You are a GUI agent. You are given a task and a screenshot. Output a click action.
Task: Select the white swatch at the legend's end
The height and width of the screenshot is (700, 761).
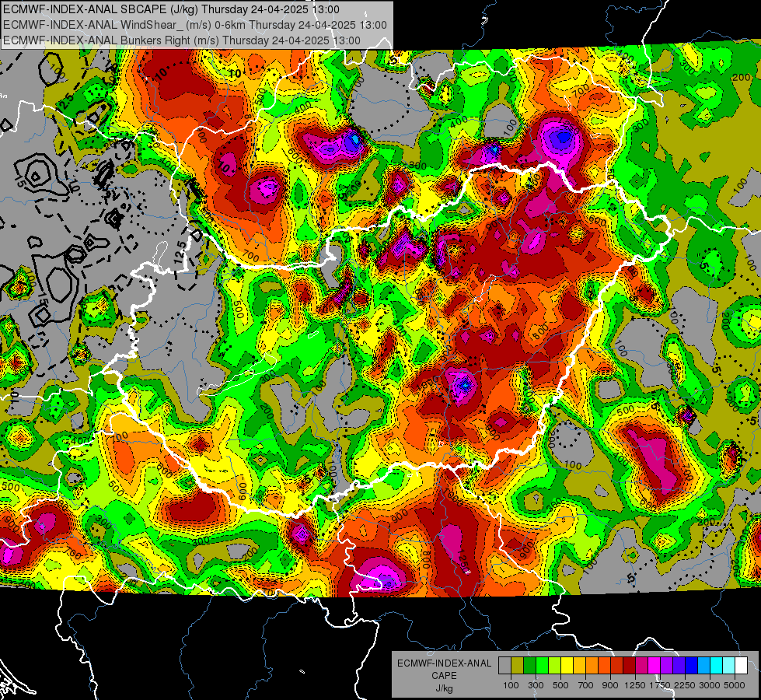pyautogui.click(x=741, y=666)
